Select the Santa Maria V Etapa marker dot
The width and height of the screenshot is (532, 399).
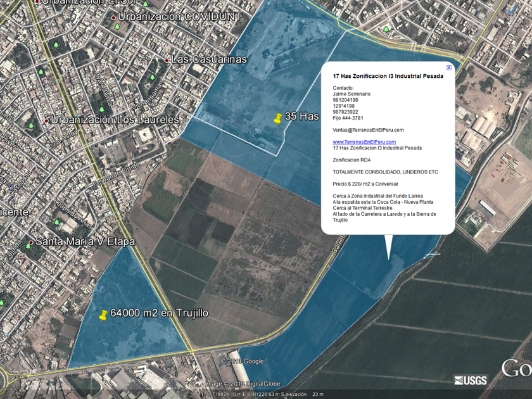coord(31,243)
